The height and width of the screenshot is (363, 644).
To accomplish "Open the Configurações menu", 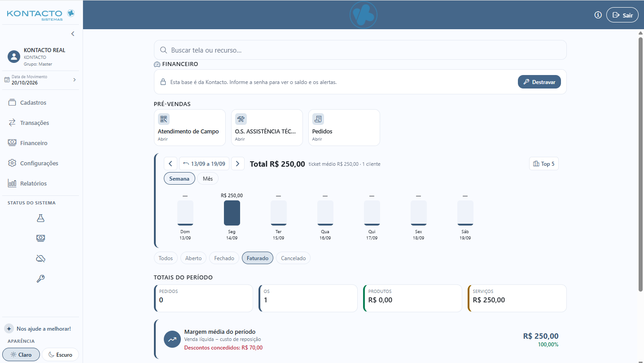I will click(41, 163).
